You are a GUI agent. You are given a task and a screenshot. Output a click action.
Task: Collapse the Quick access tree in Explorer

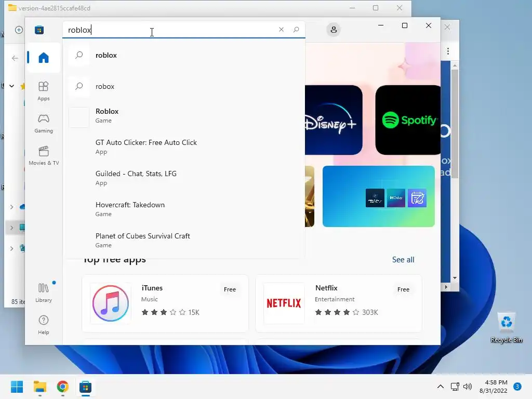11,86
